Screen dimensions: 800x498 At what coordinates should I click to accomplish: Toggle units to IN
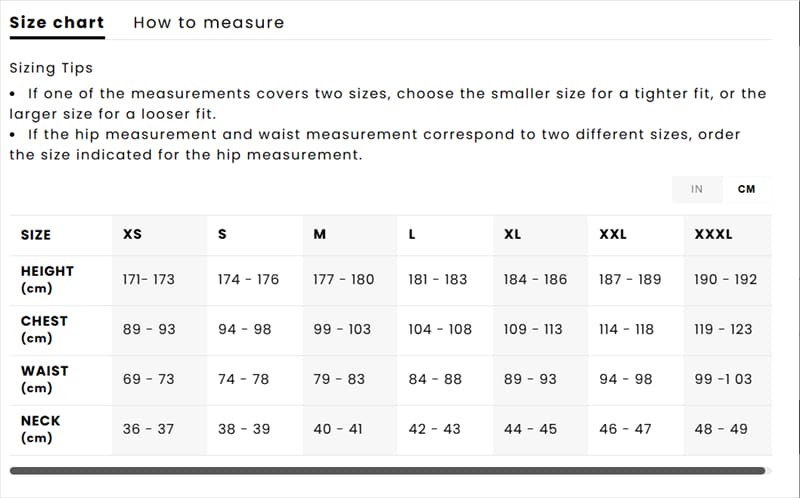(697, 189)
